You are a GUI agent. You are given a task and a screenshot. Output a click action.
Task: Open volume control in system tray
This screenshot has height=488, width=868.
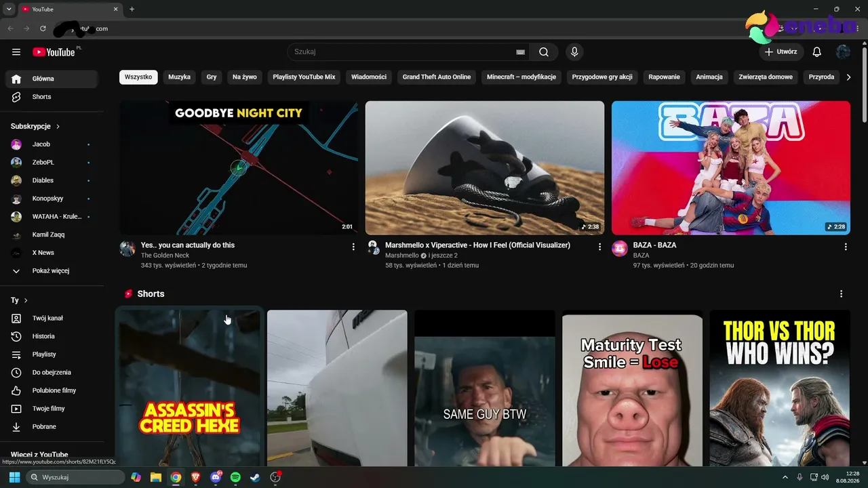coord(825,477)
